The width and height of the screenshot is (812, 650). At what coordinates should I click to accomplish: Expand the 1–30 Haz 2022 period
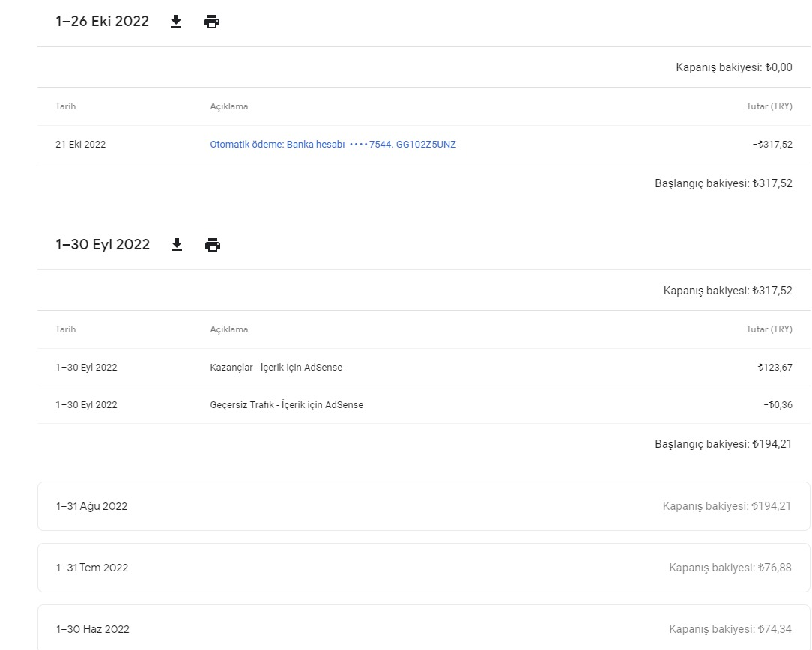(x=424, y=628)
